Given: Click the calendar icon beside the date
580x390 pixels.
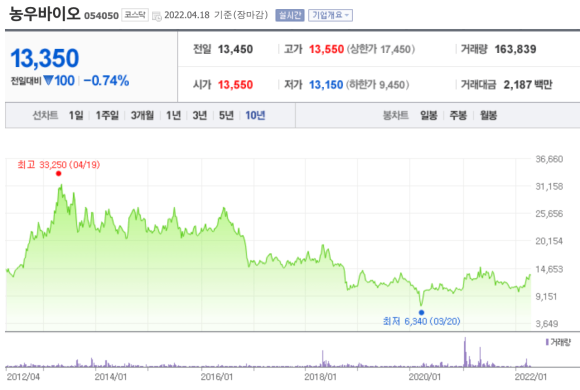Looking at the screenshot, I should 157,16.
